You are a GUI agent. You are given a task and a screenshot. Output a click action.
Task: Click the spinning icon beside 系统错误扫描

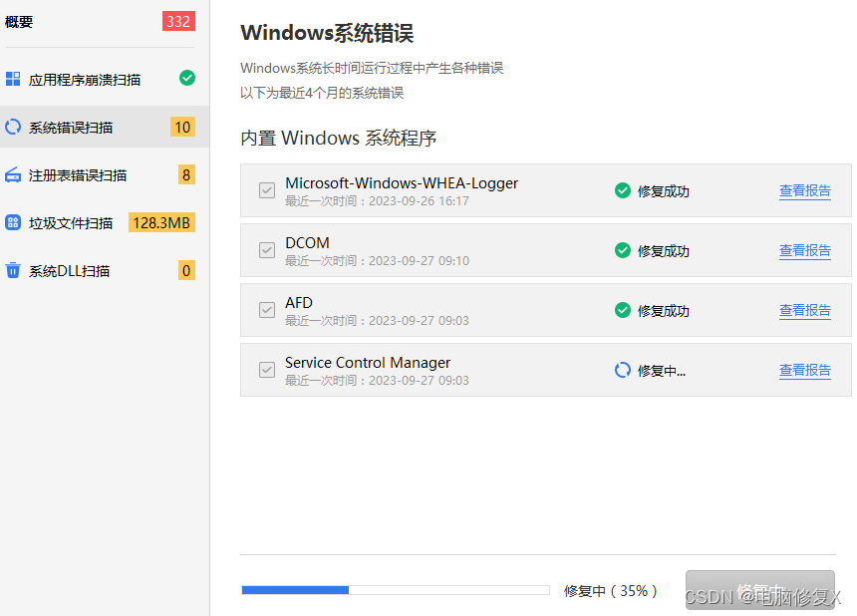click(x=13, y=127)
